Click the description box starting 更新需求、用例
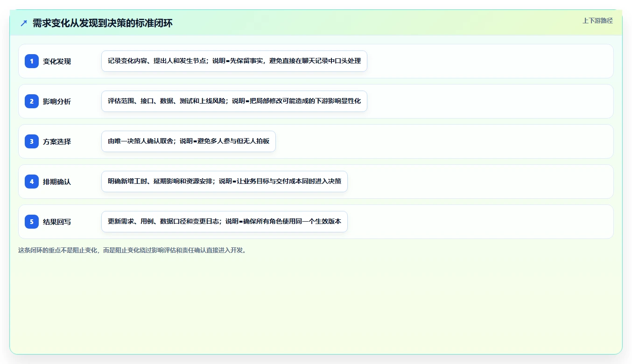 225,222
